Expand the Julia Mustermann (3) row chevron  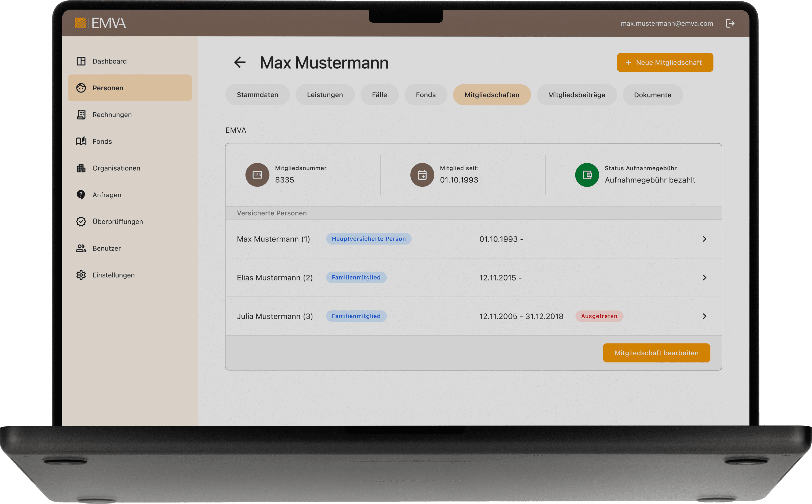tap(704, 316)
